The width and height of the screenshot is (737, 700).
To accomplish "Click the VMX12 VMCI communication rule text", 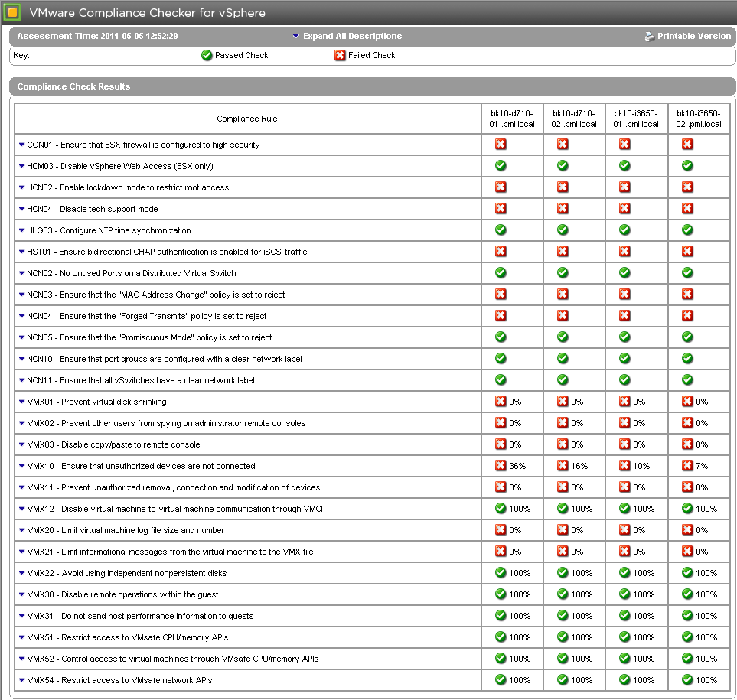I will tap(174, 509).
